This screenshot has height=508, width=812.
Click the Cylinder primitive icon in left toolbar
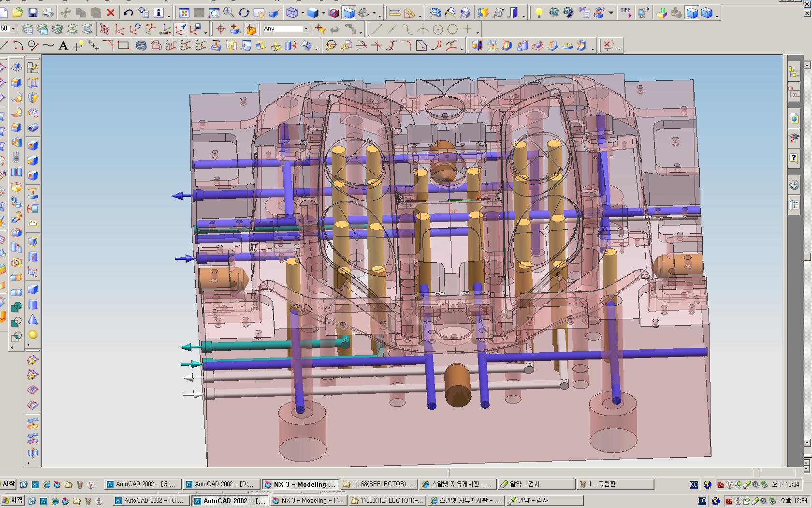32,304
